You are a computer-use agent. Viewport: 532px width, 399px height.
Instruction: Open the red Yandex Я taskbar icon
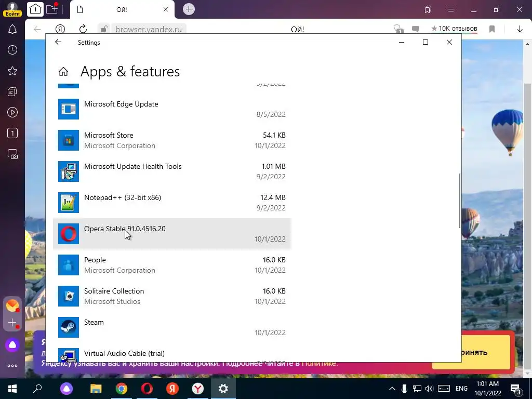[172, 389]
